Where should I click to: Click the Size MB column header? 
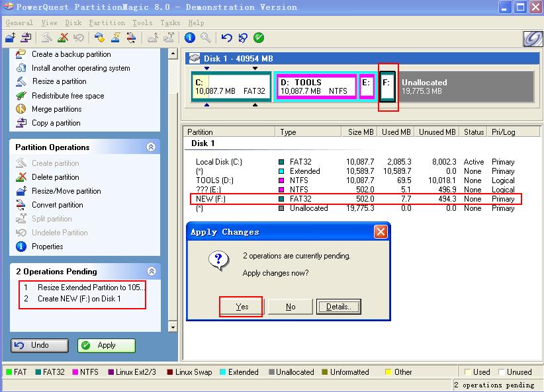(x=360, y=132)
